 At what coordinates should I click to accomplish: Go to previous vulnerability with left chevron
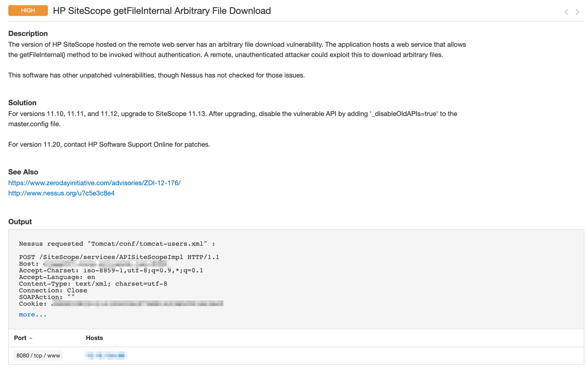(x=566, y=12)
